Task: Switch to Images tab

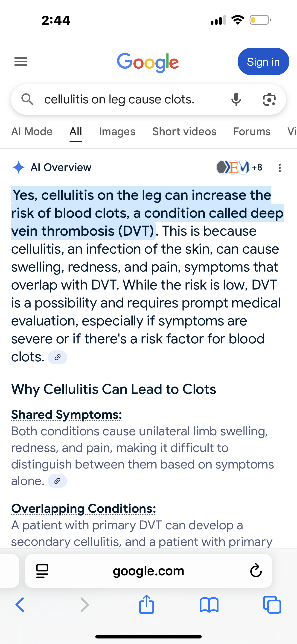Action: click(x=117, y=132)
